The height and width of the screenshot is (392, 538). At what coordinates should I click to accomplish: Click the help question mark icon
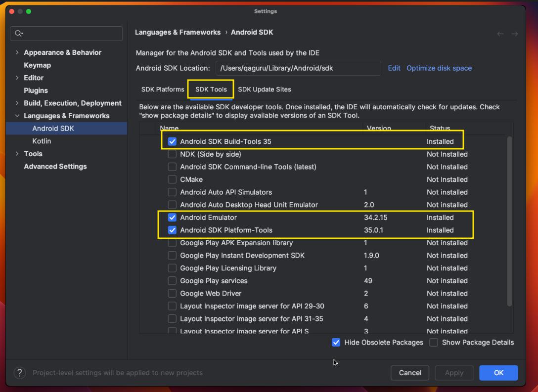tap(20, 372)
